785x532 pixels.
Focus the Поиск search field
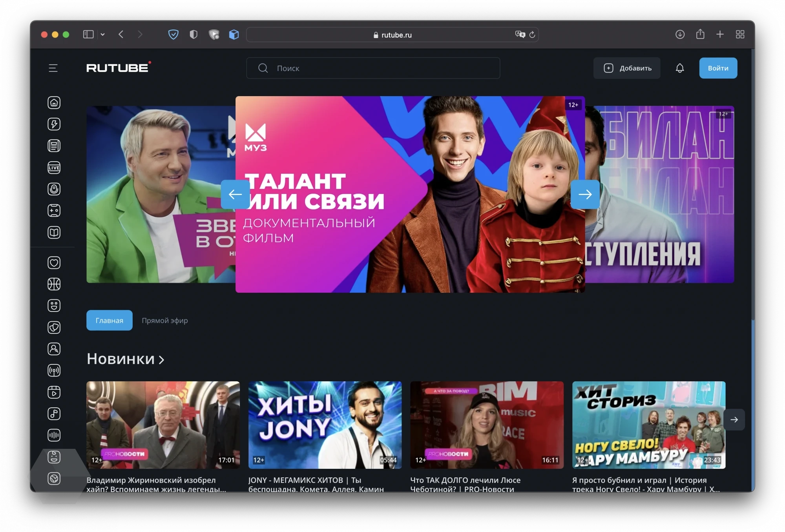373,68
